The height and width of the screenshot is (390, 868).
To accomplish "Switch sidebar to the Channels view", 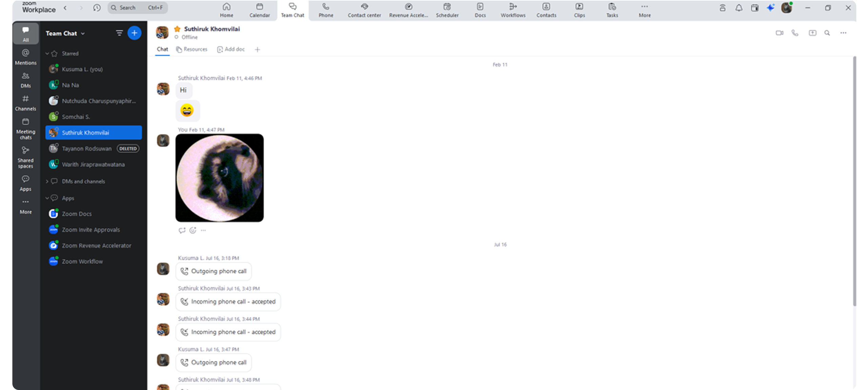I will 26,103.
